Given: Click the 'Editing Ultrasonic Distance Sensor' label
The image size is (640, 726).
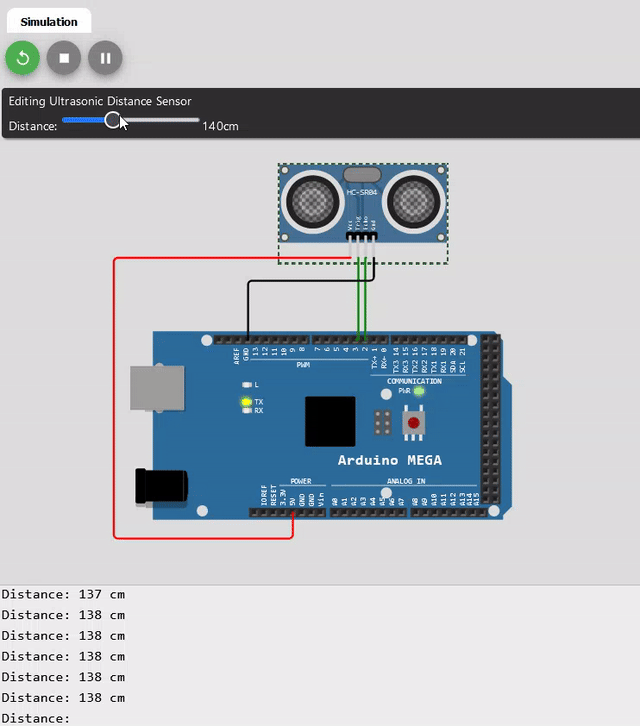Looking at the screenshot, I should [100, 101].
